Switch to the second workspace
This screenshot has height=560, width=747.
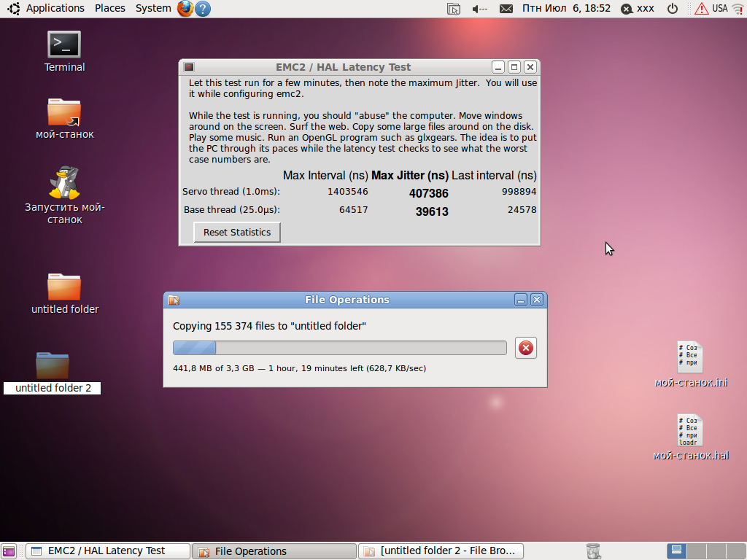[x=695, y=551]
